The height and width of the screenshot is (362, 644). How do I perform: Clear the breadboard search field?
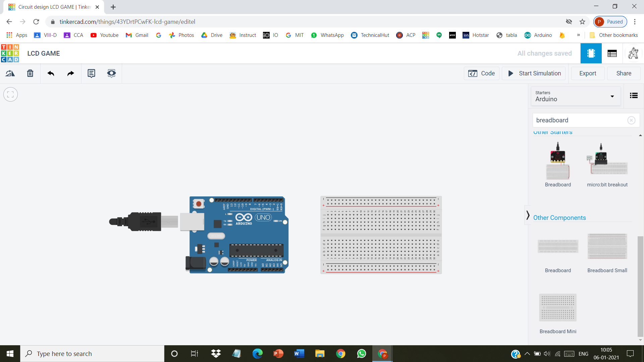point(632,120)
